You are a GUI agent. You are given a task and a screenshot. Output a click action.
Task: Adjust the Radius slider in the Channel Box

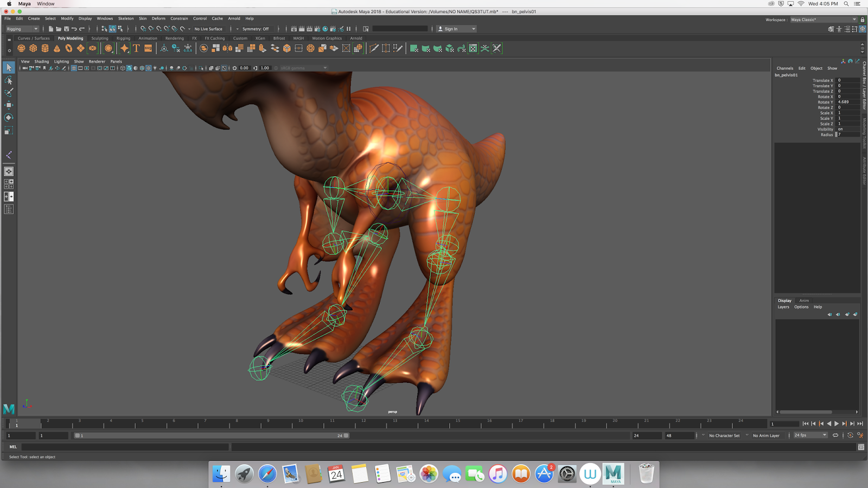tap(835, 134)
